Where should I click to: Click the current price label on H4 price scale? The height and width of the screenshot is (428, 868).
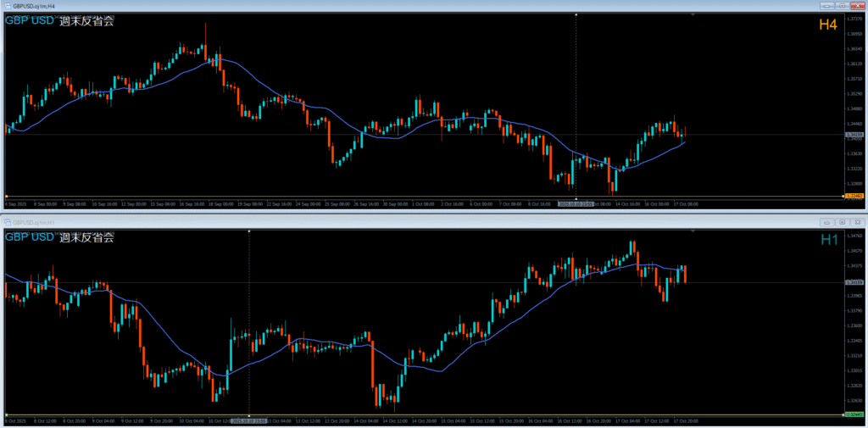point(853,134)
